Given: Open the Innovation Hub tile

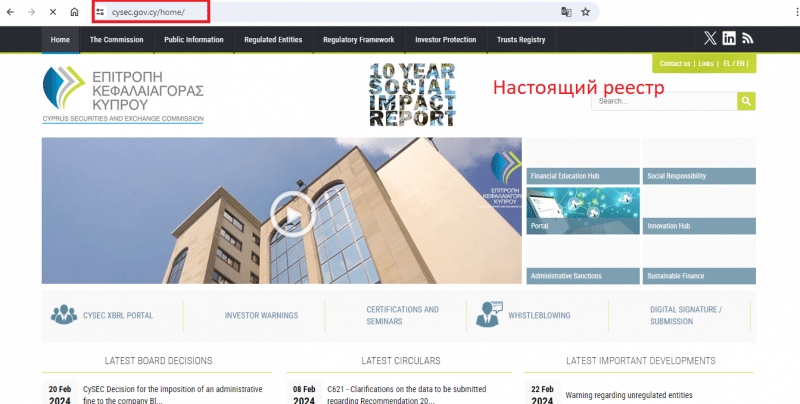Looking at the screenshot, I should [x=699, y=211].
